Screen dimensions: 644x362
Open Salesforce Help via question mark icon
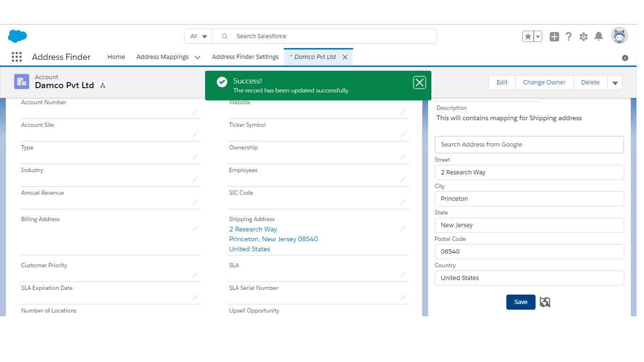(x=569, y=36)
